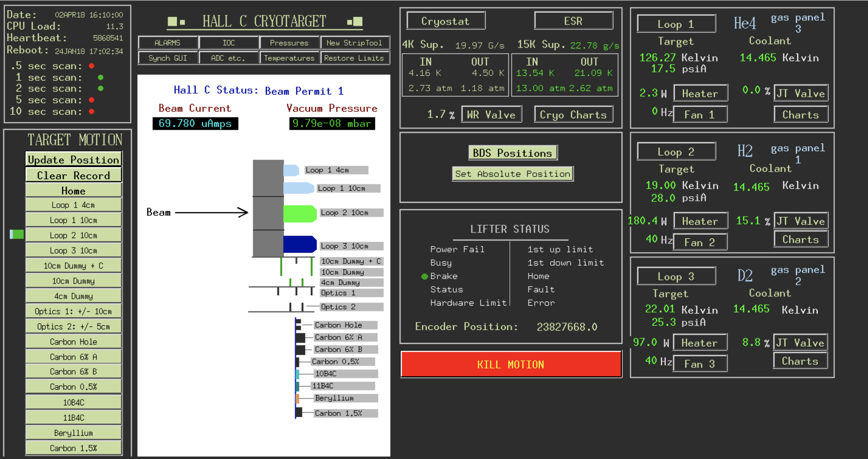Open the ALARMS screen
This screenshot has height=459, width=868.
[x=167, y=43]
